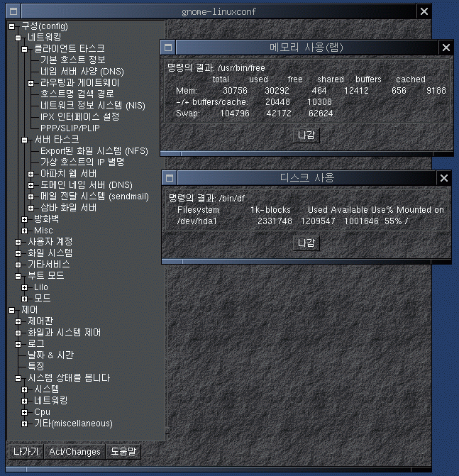Click 나감 in the memory usage window
Screen dimensions: 459x476
[x=306, y=135]
